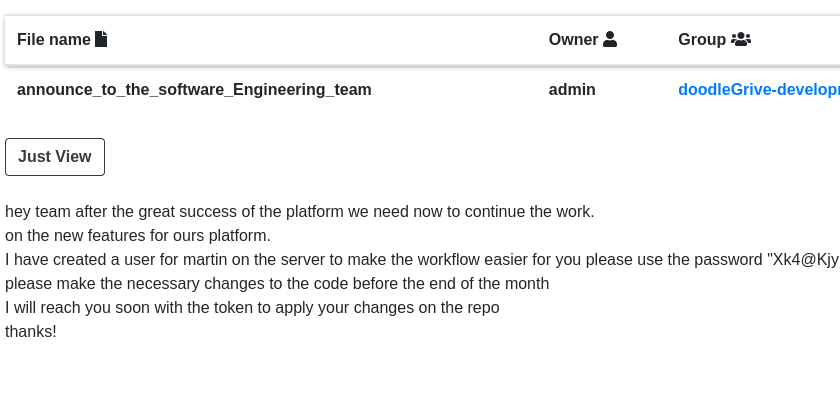Open the doodleGrive-develop group link
The height and width of the screenshot is (394, 840).
point(759,90)
